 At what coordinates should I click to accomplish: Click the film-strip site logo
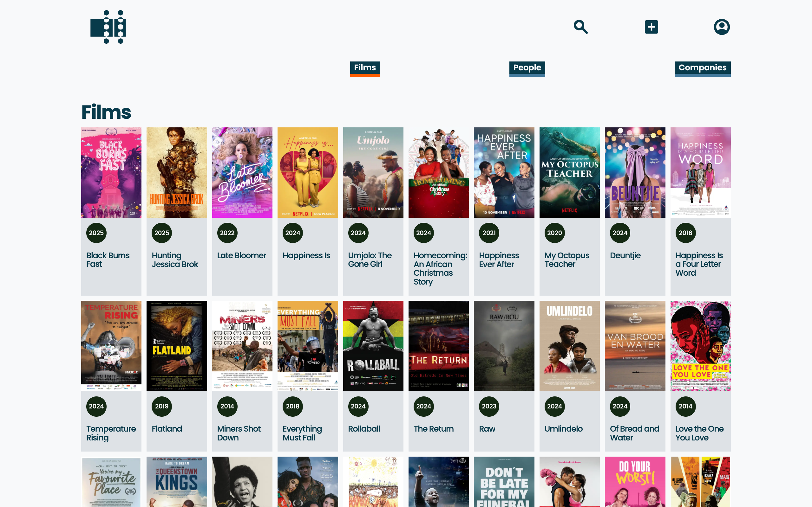click(x=108, y=27)
